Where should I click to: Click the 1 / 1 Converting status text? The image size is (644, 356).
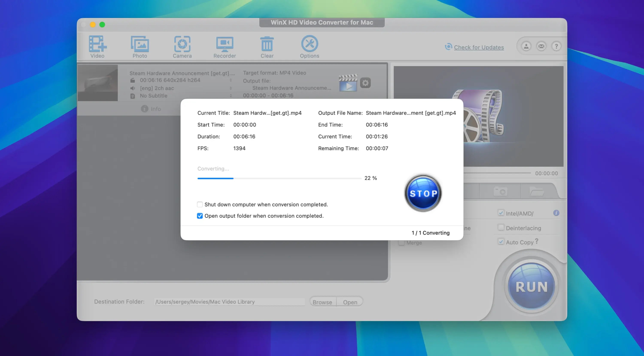click(430, 233)
